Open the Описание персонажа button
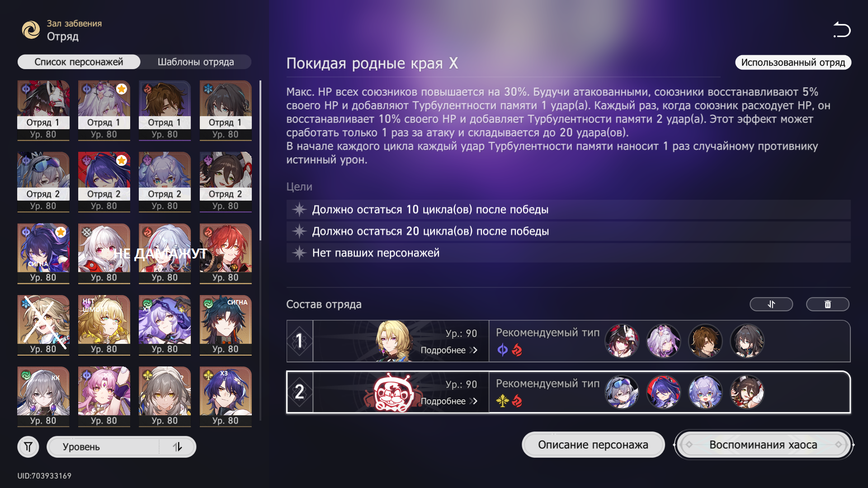Image resolution: width=868 pixels, height=488 pixels. point(593,445)
